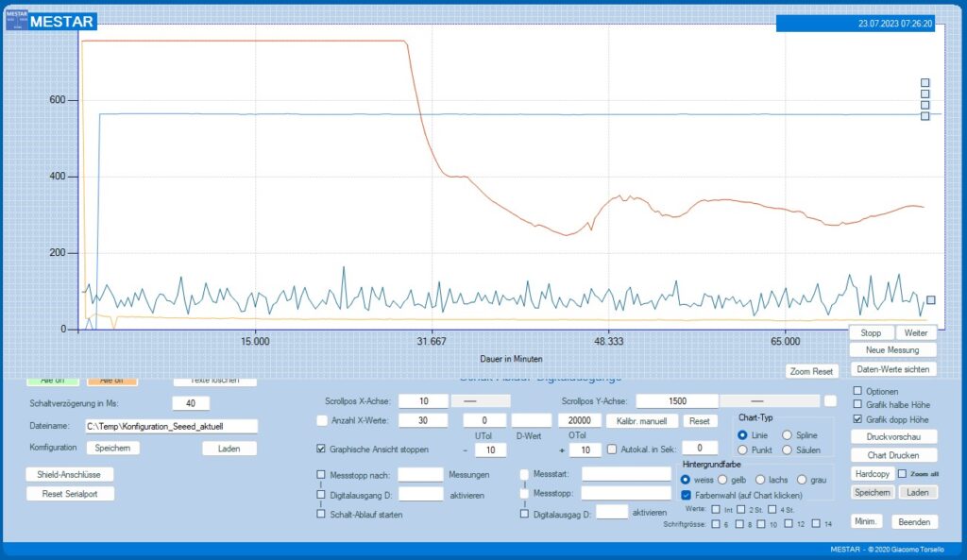The image size is (967, 560).
Task: Choose Säulen chart type radio button
Action: pyautogui.click(x=788, y=450)
